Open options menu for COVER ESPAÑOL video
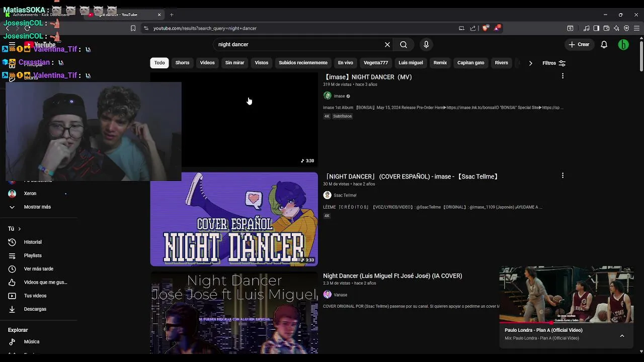This screenshot has height=362, width=644. [562, 175]
